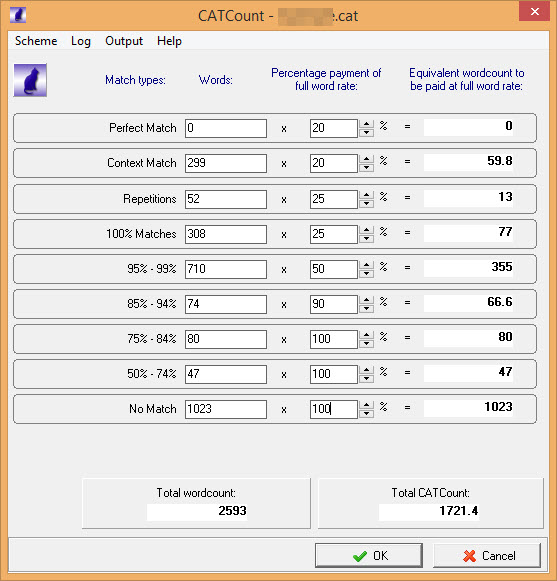Viewport: 557px width, 581px height.
Task: Decrease 50% - 74% percentage with down arrow
Action: pyautogui.click(x=366, y=378)
